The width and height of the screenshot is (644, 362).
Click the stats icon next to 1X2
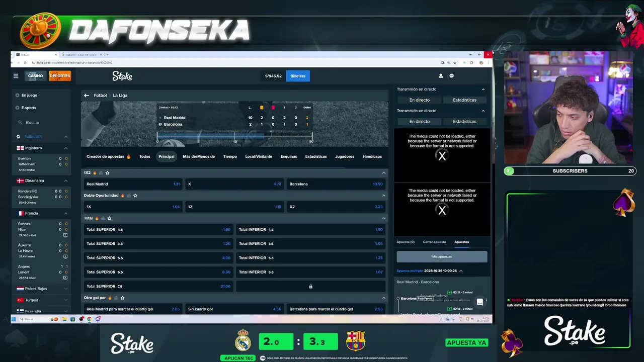101,172
